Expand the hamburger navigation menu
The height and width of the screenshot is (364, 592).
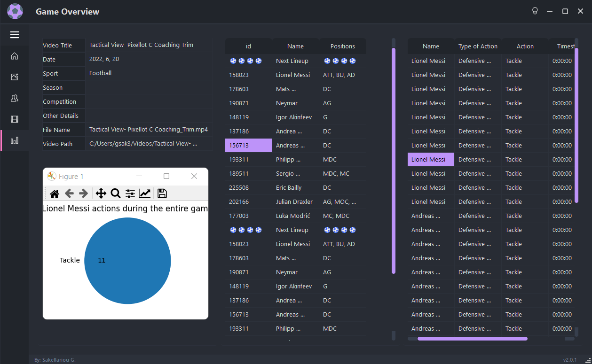[x=14, y=35]
